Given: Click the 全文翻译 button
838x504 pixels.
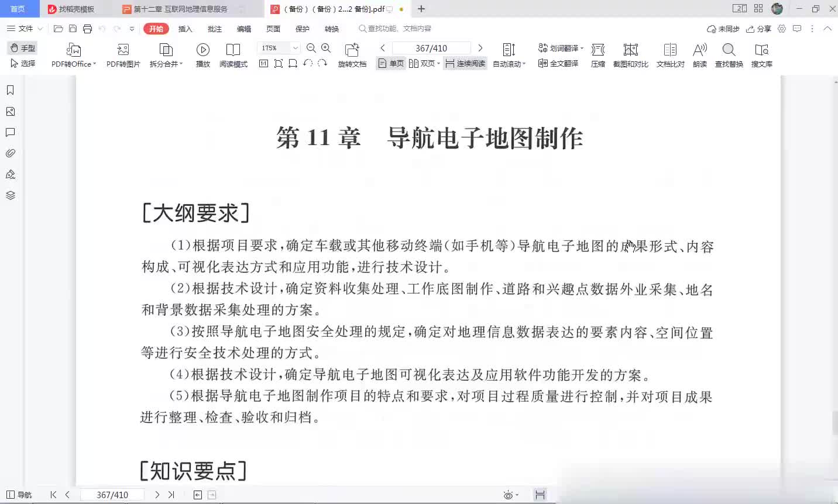Looking at the screenshot, I should click(x=558, y=63).
